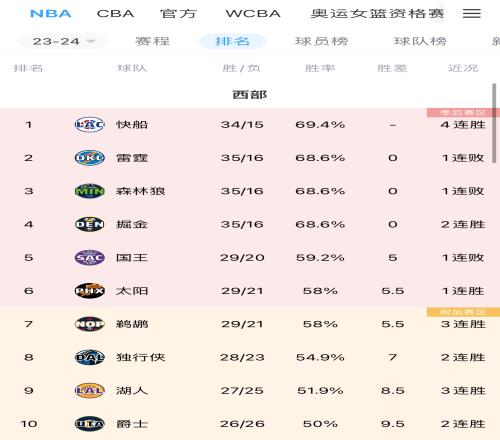Click team name 森林狼
This screenshot has height=440, width=500.
click(x=141, y=191)
